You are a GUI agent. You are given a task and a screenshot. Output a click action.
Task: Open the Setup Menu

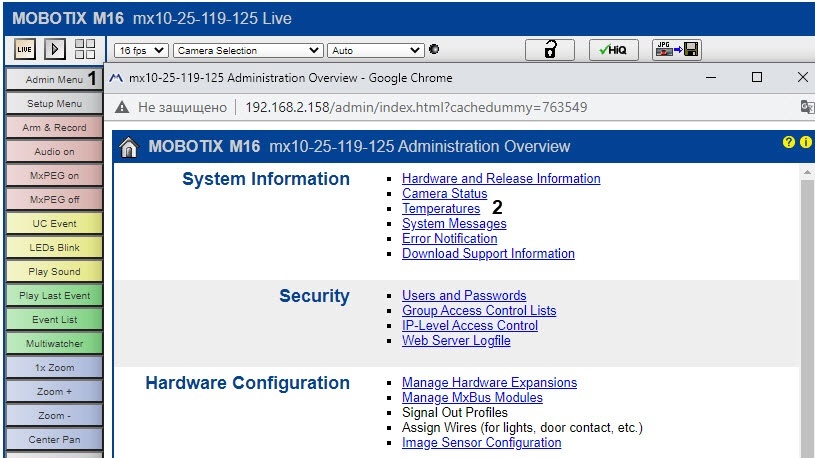pyautogui.click(x=54, y=103)
